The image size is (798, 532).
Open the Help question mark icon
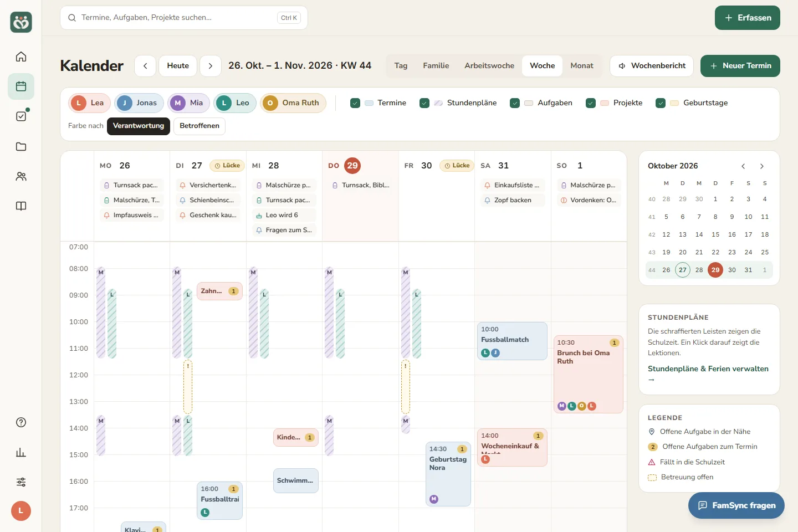[21, 422]
